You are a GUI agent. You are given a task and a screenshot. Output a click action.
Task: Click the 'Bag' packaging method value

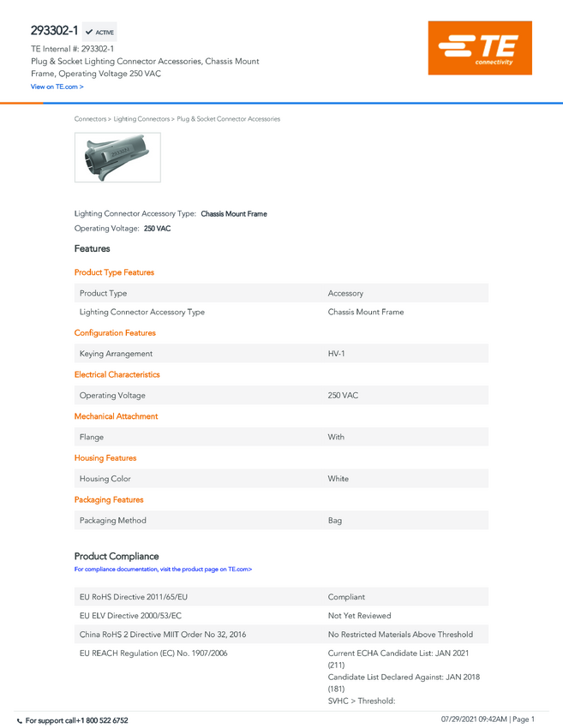(x=335, y=521)
